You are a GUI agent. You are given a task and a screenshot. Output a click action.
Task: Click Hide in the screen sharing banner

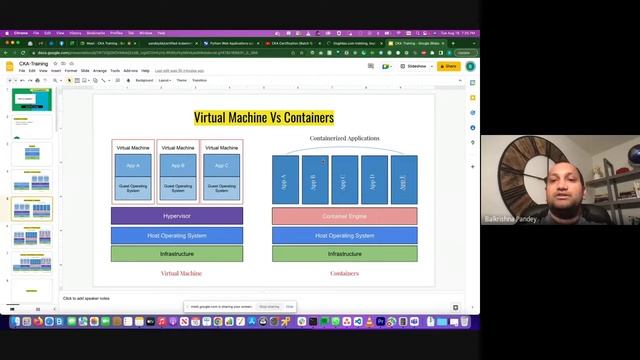point(290,307)
